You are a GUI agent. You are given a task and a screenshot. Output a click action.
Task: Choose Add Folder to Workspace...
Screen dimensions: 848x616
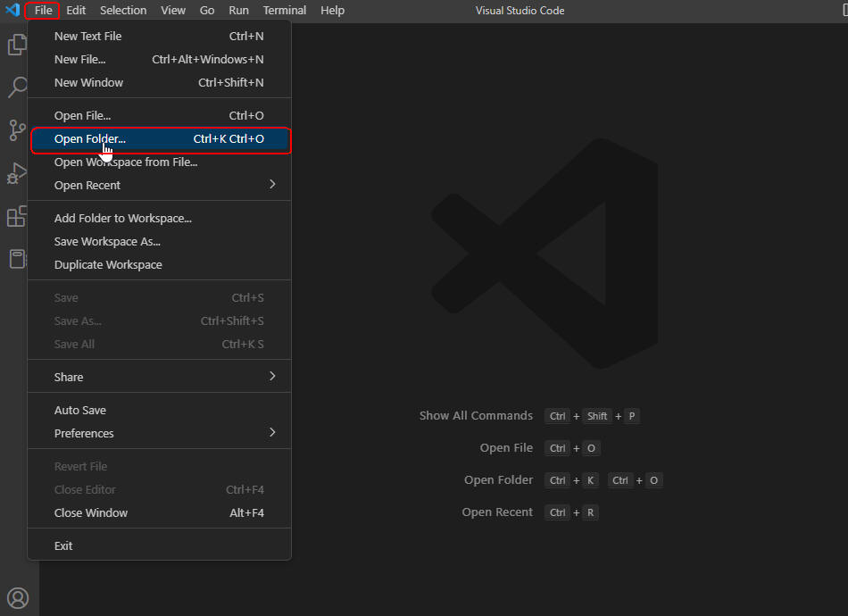[x=160, y=219]
